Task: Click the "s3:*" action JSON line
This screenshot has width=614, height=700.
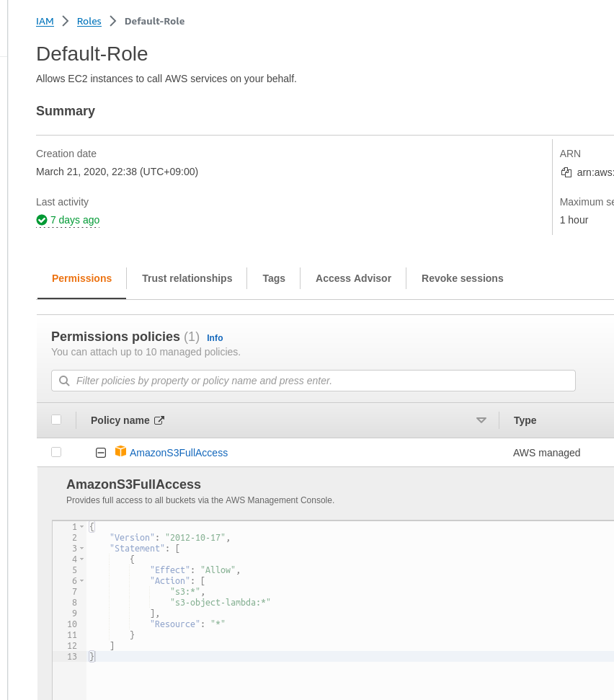Action: tap(187, 592)
